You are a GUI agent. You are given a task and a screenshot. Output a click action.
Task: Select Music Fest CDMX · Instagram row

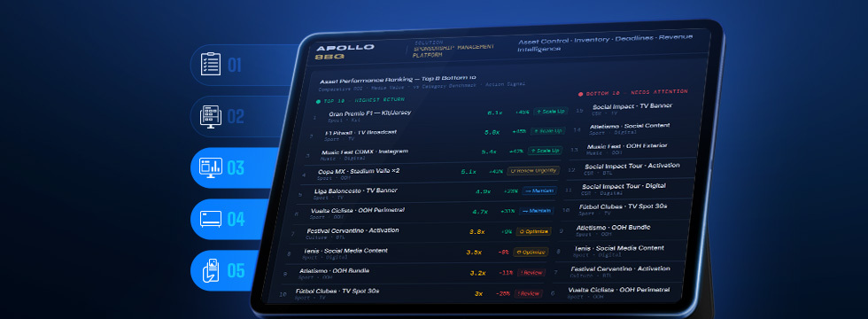coord(433,153)
